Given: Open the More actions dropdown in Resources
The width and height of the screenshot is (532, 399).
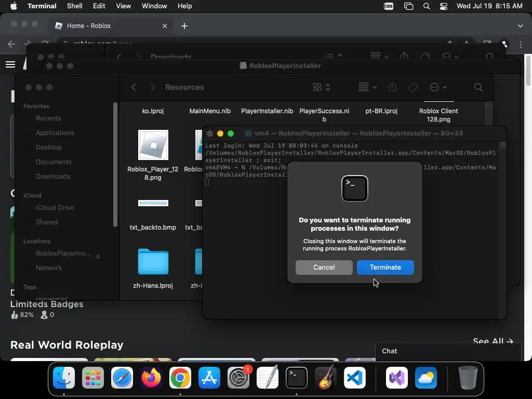Looking at the screenshot, I should pos(438,87).
